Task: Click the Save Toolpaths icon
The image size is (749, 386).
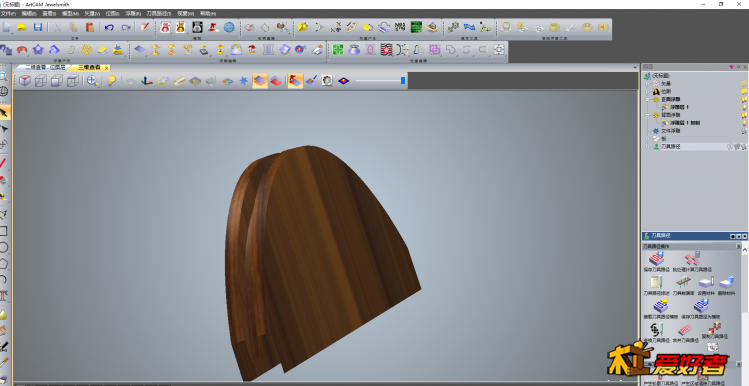Action: 656,259
